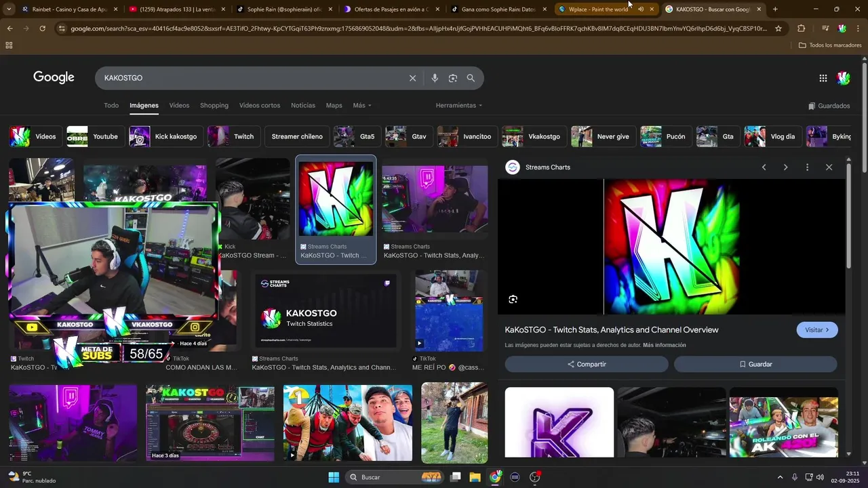This screenshot has width=868, height=488.
Task: Mute audio on Wplace tab speaker icon
Action: tap(641, 9)
